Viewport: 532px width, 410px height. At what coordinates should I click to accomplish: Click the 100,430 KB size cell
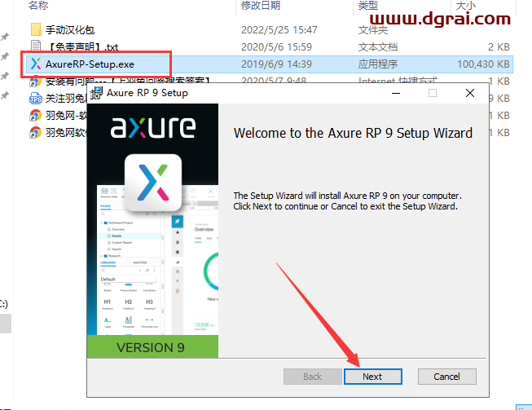tap(483, 64)
